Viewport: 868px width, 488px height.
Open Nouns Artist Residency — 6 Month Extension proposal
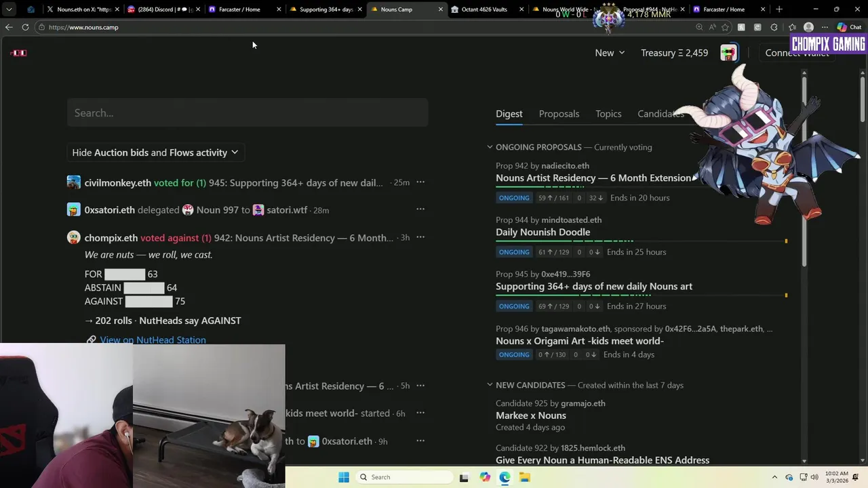click(593, 178)
